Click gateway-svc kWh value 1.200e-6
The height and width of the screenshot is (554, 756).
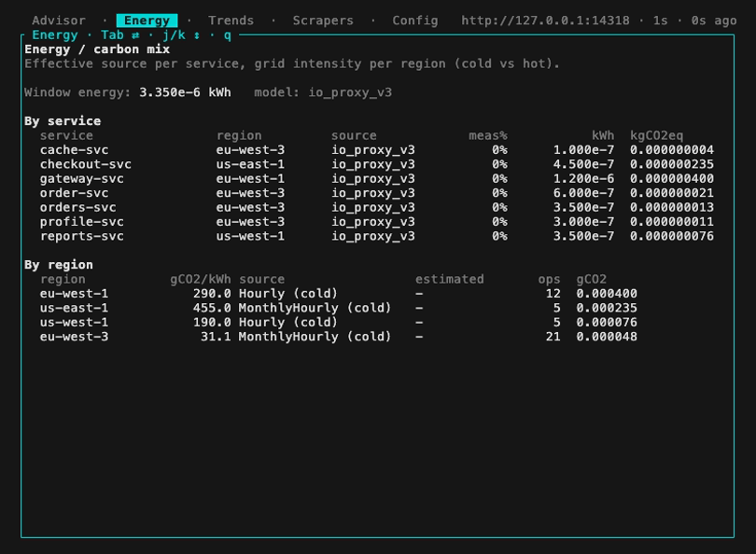point(584,179)
